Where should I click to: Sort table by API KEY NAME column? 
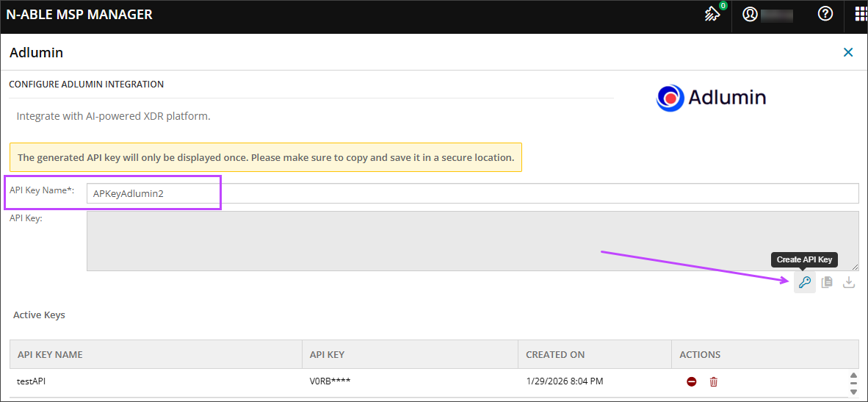coord(50,354)
